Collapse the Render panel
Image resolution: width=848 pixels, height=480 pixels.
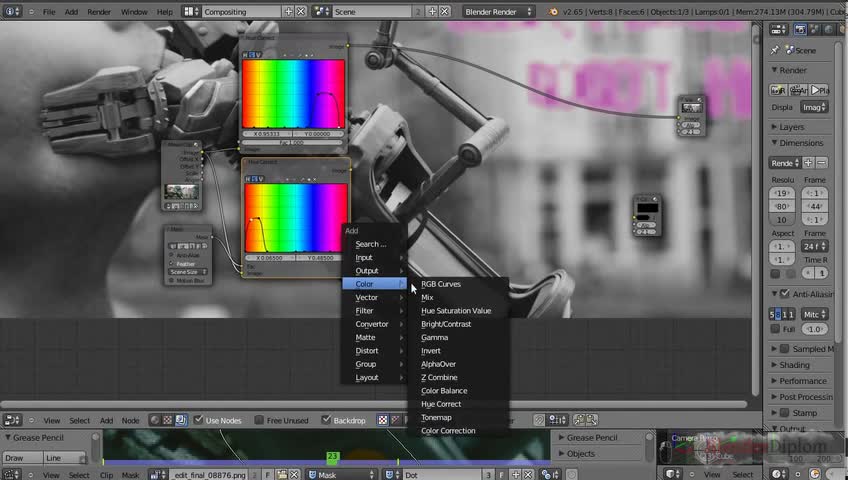coord(774,70)
